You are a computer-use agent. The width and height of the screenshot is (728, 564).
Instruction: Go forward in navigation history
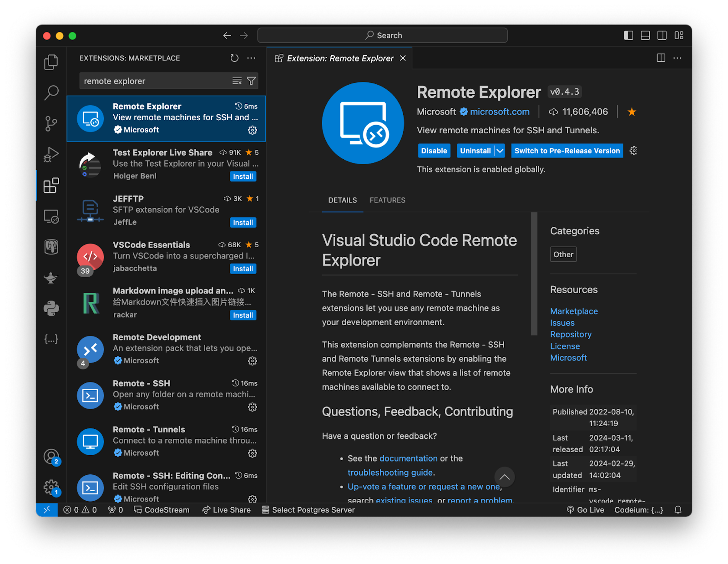[x=244, y=36]
